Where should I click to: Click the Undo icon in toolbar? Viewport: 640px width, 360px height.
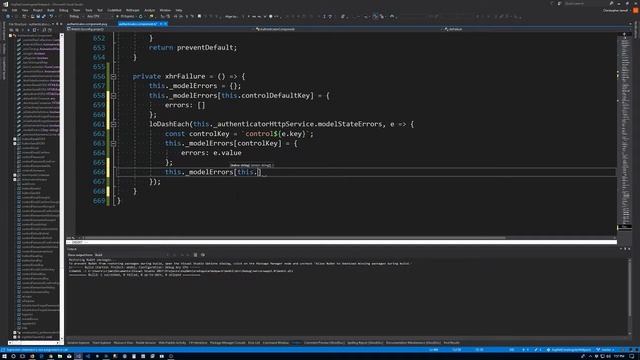51,16
